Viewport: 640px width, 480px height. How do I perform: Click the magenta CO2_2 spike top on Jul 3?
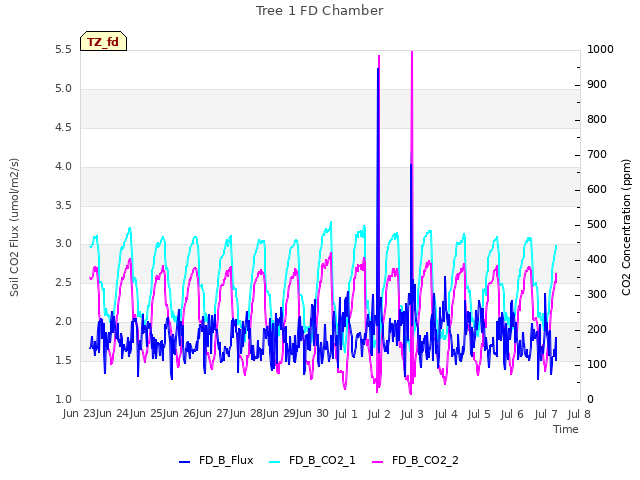pos(412,53)
